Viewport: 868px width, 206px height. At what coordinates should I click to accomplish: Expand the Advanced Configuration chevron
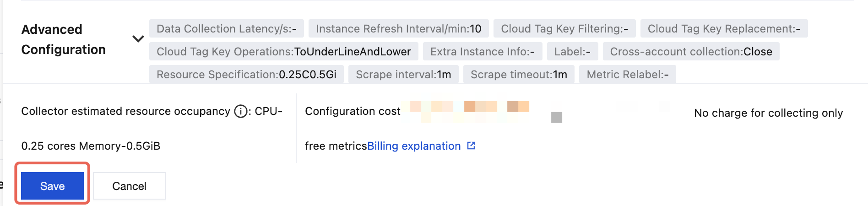click(x=138, y=39)
